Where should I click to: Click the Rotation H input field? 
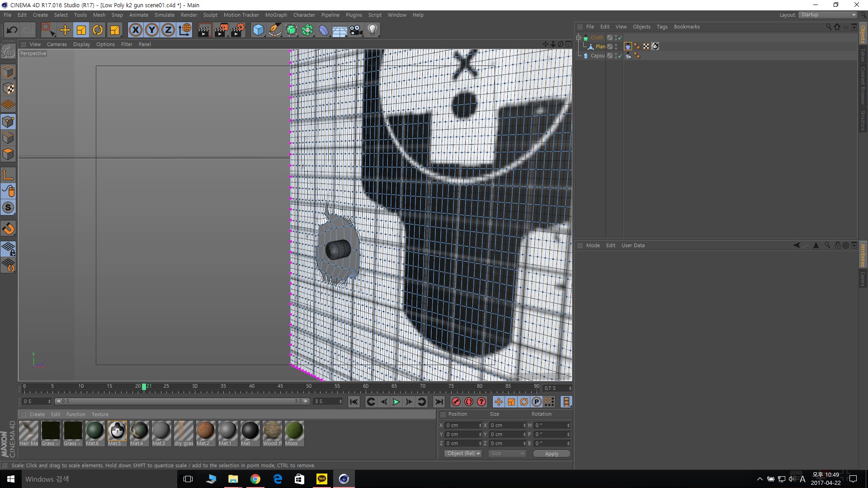[552, 425]
